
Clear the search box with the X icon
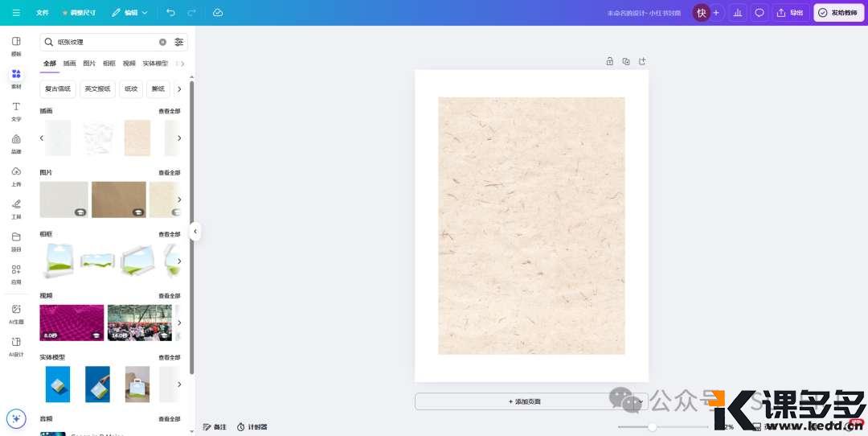click(162, 42)
